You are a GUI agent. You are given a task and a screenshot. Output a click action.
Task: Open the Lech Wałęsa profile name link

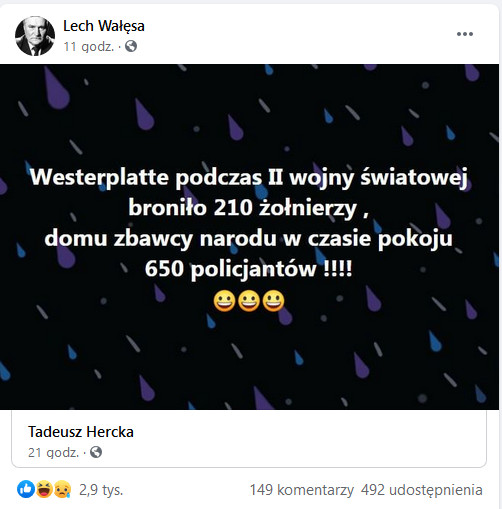104,26
